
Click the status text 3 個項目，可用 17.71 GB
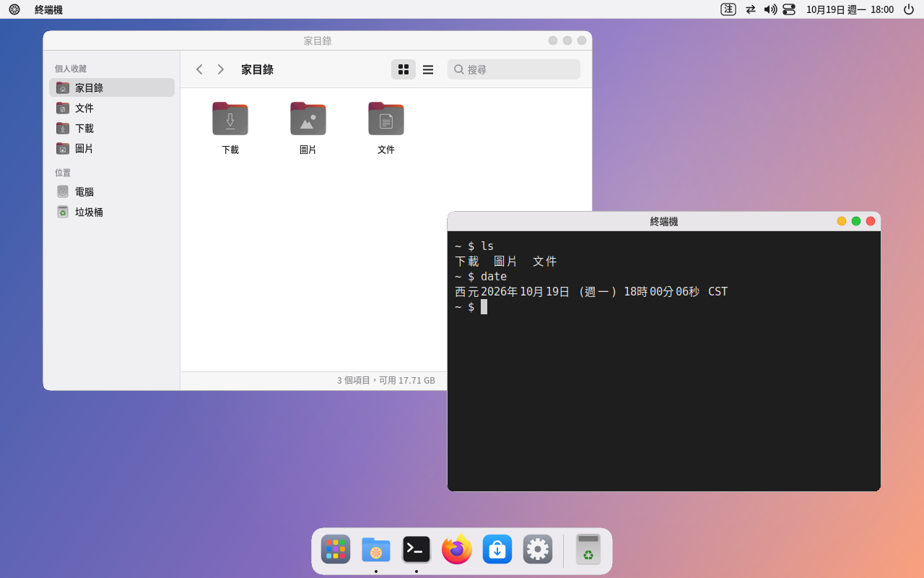386,380
